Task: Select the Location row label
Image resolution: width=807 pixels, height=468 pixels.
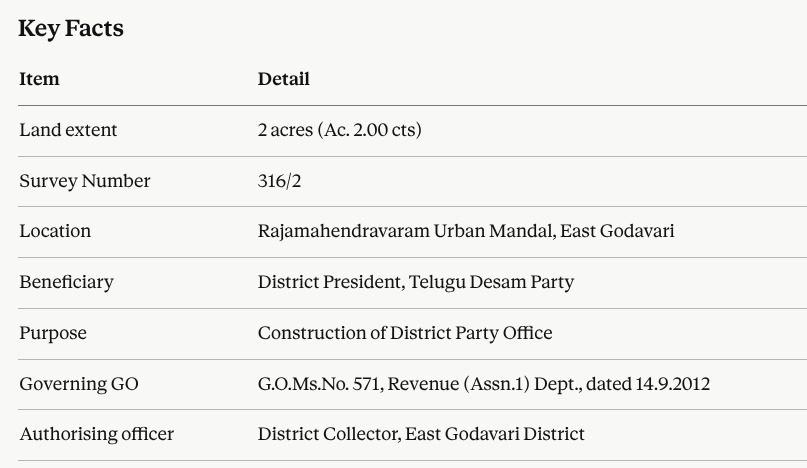Action: 55,231
